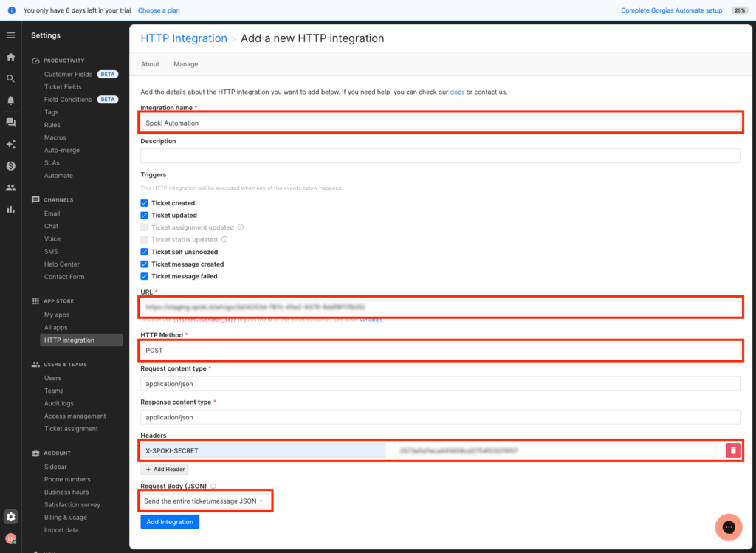Click the Add Integration button

pos(170,522)
